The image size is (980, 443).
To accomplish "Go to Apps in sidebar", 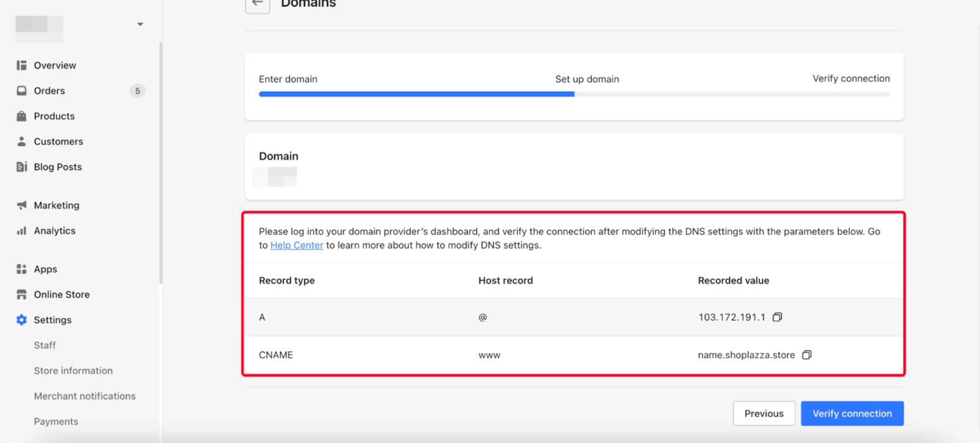I will coord(45,269).
